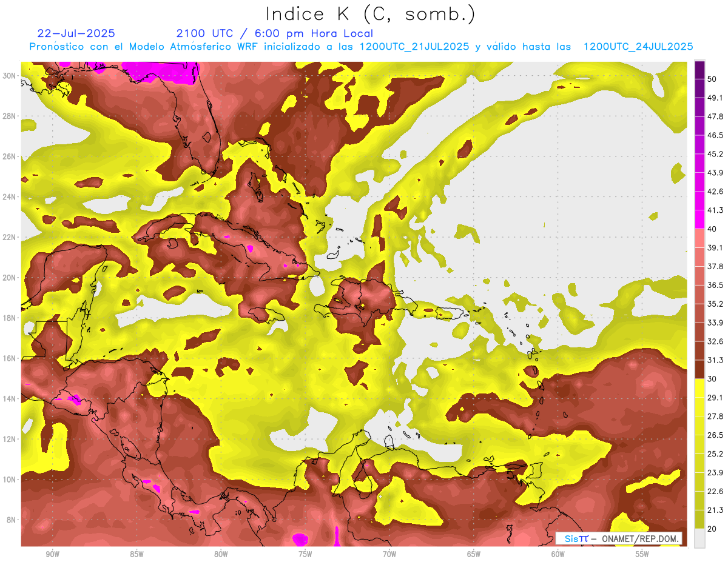Click the 20N latitude label
Screen dimensions: 728x562
pos(9,278)
